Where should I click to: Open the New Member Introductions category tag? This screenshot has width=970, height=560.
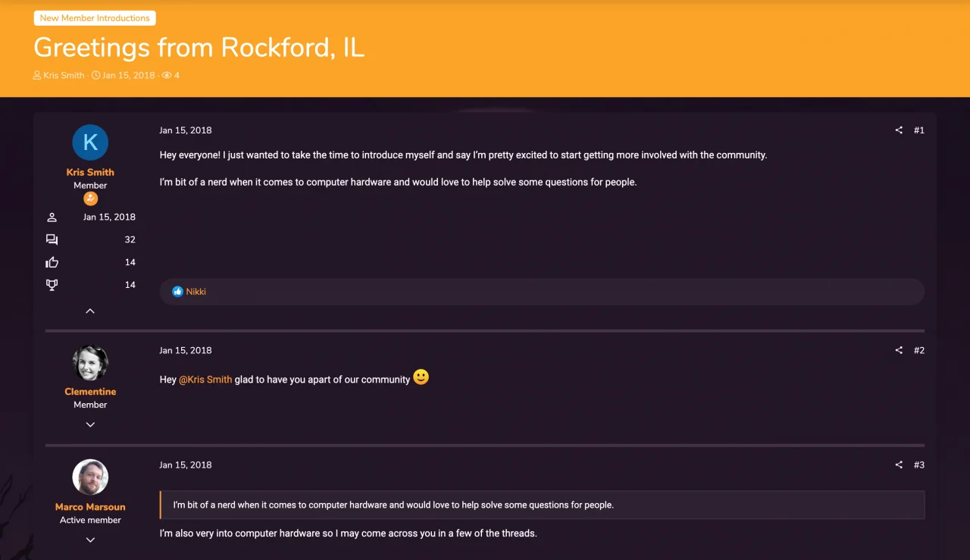click(x=95, y=18)
